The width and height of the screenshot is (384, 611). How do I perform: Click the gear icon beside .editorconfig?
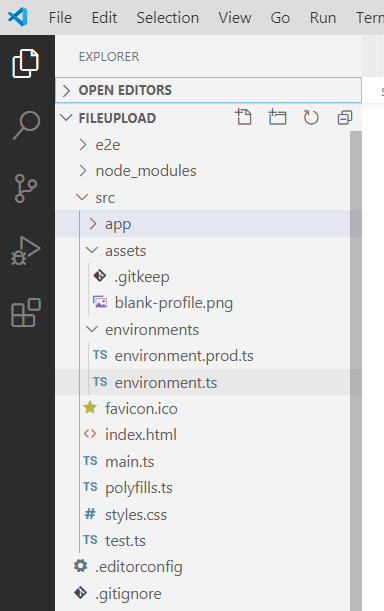point(81,566)
